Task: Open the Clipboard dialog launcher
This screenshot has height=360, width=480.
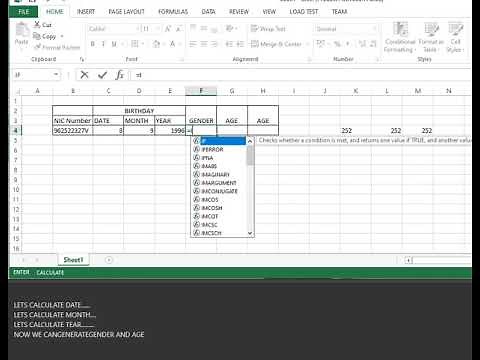Action: coord(82,59)
